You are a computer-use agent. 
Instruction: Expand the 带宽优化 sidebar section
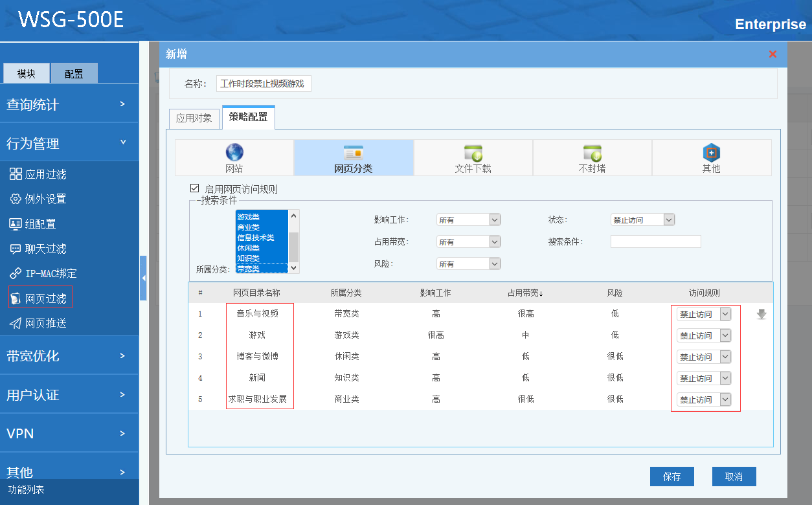click(69, 356)
